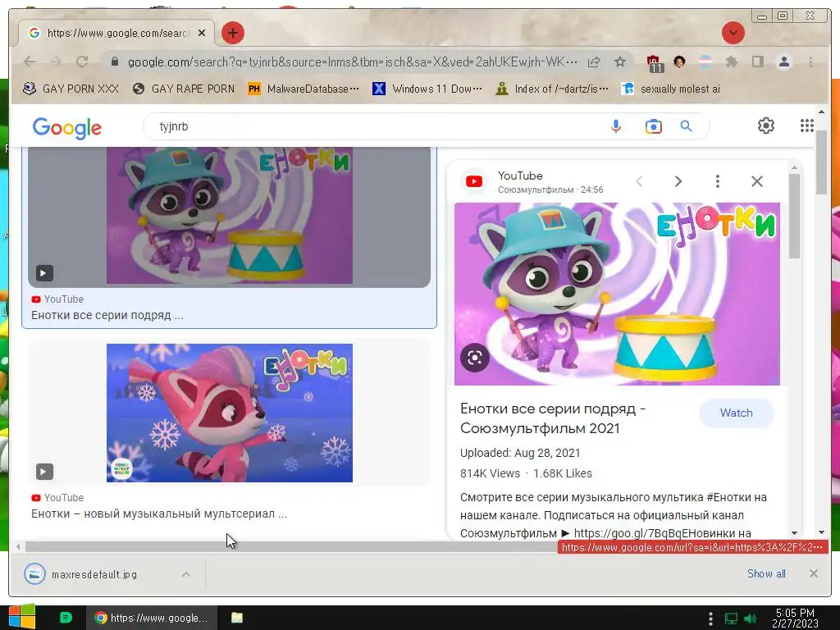Click the Uploaded: Aug 28, 2021 text
Viewport: 840px width, 630px height.
(x=519, y=453)
